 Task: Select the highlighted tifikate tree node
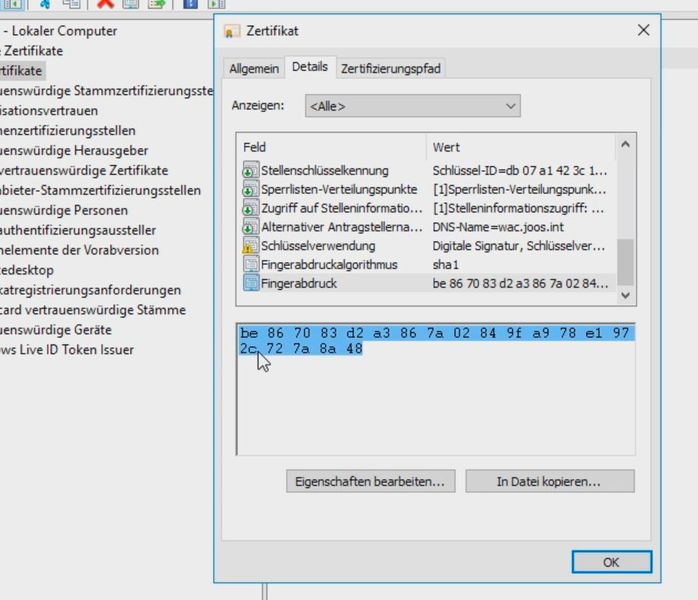click(21, 71)
